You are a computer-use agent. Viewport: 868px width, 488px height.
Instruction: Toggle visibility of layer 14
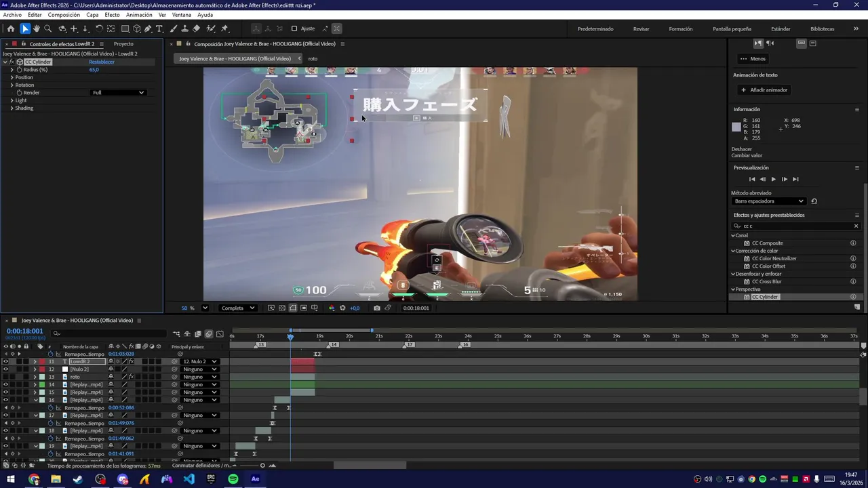click(5, 384)
